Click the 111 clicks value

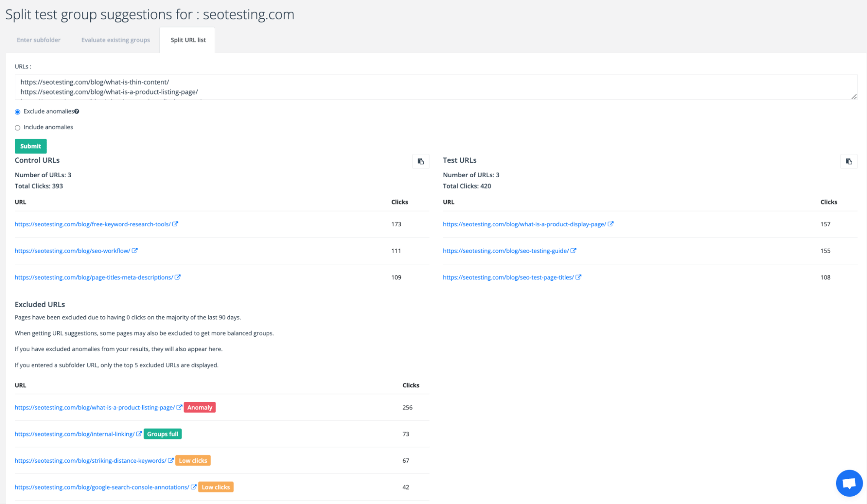(396, 250)
